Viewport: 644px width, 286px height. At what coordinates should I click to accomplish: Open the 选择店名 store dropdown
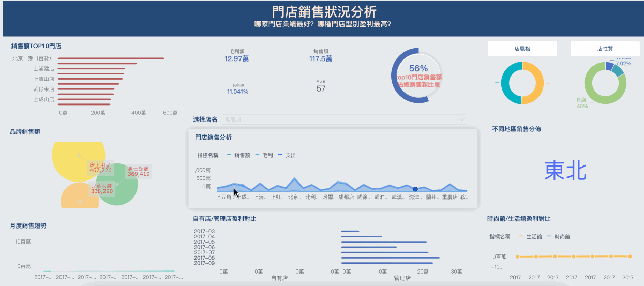pos(344,119)
